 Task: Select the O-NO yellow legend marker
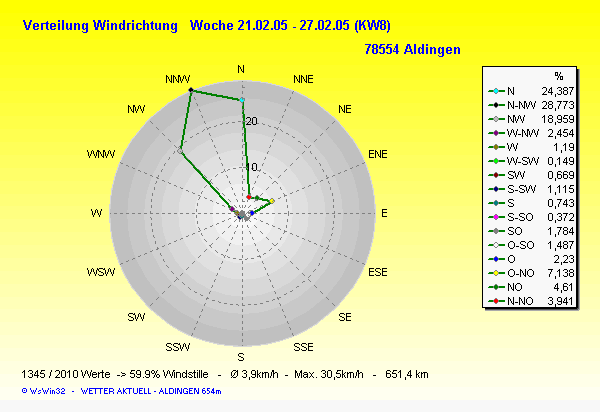(497, 271)
